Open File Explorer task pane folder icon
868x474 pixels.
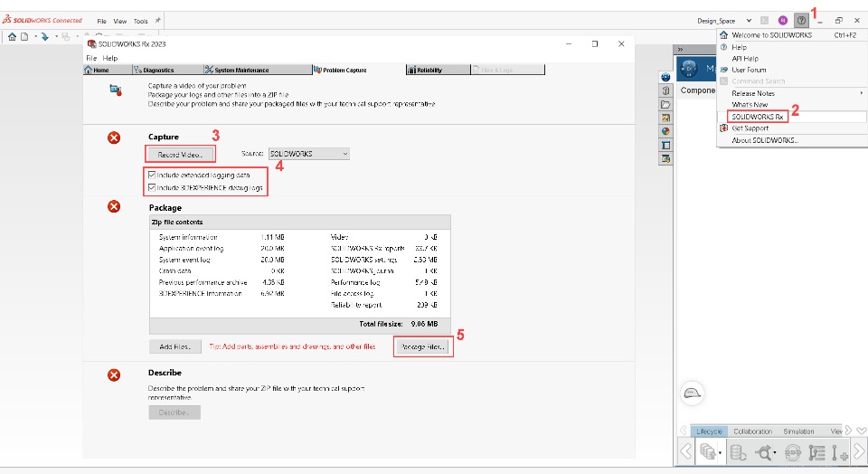point(666,104)
